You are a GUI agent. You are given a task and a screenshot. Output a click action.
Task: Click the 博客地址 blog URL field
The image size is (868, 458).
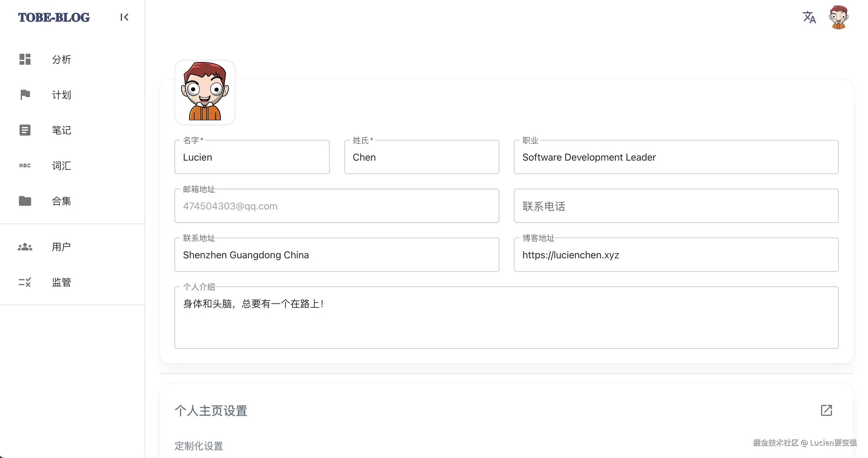point(676,255)
